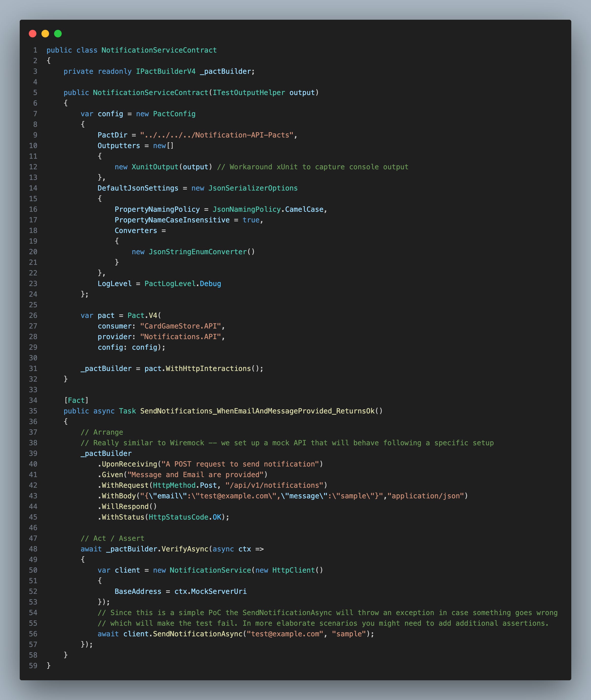This screenshot has width=591, height=700.
Task: Click XunitOutput constructor on line 12
Action: tap(155, 167)
